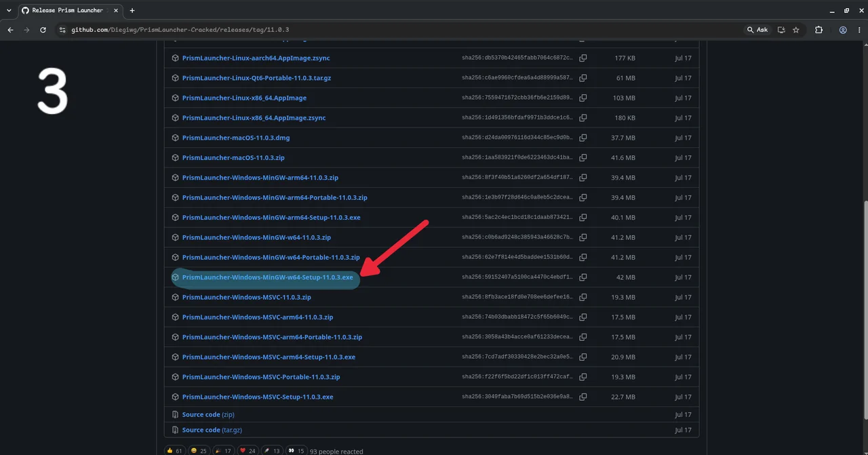View site information next to the URL
868x455 pixels.
62,30
